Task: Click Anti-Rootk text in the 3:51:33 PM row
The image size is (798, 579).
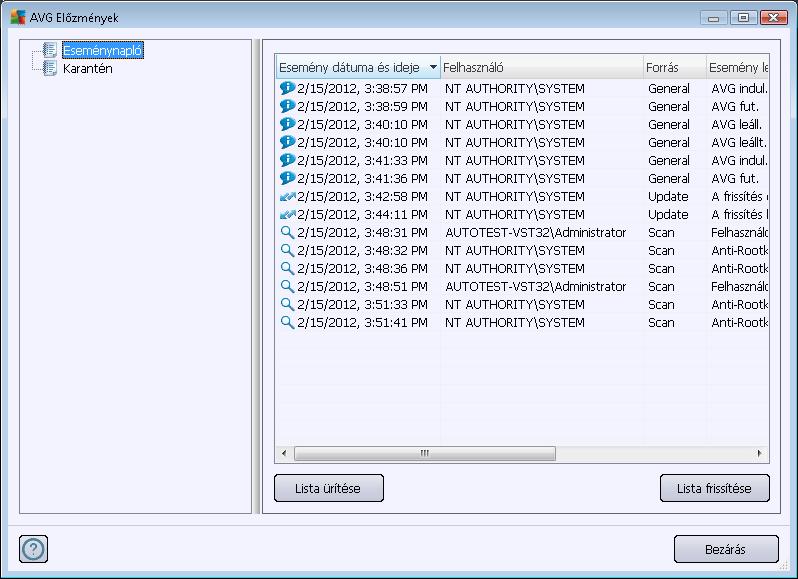Action: pos(739,304)
